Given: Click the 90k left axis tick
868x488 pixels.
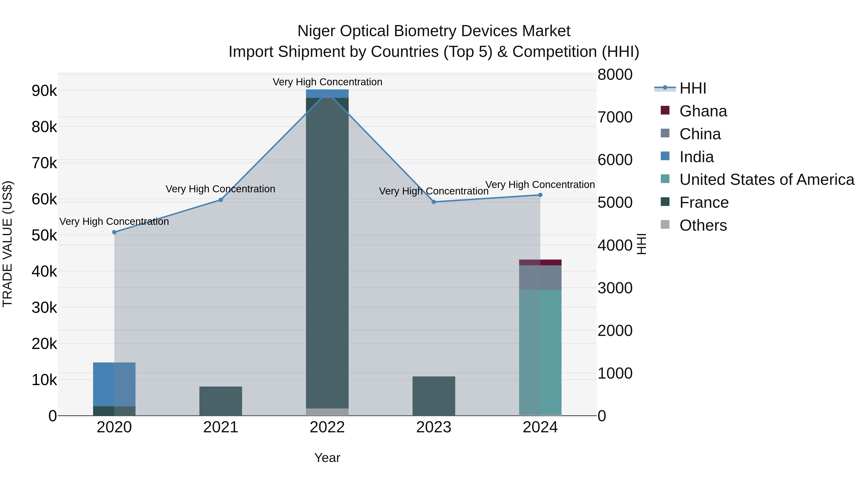Looking at the screenshot, I should coord(44,91).
